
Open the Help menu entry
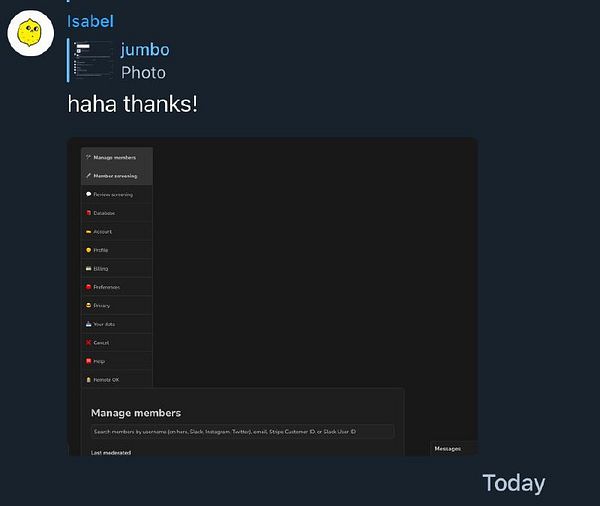tap(117, 361)
